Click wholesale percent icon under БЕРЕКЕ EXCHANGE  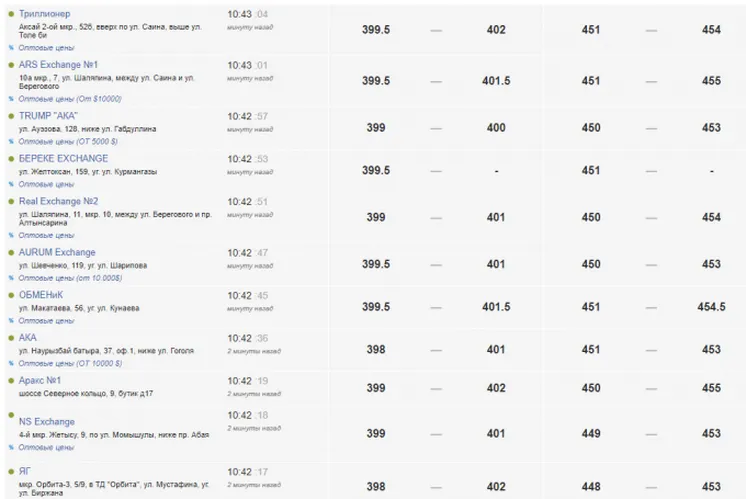coord(11,184)
